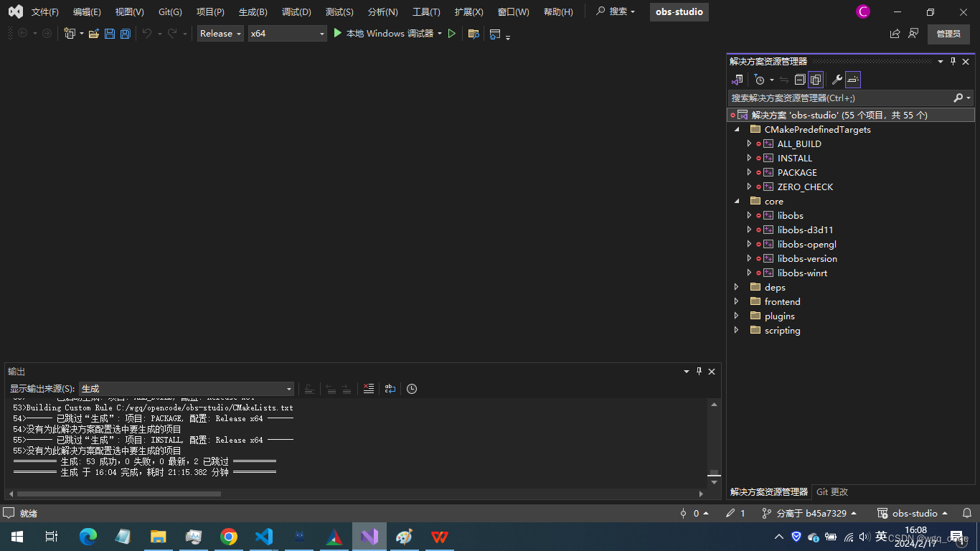
Task: Start without debugging using hollow play icon
Action: (452, 34)
